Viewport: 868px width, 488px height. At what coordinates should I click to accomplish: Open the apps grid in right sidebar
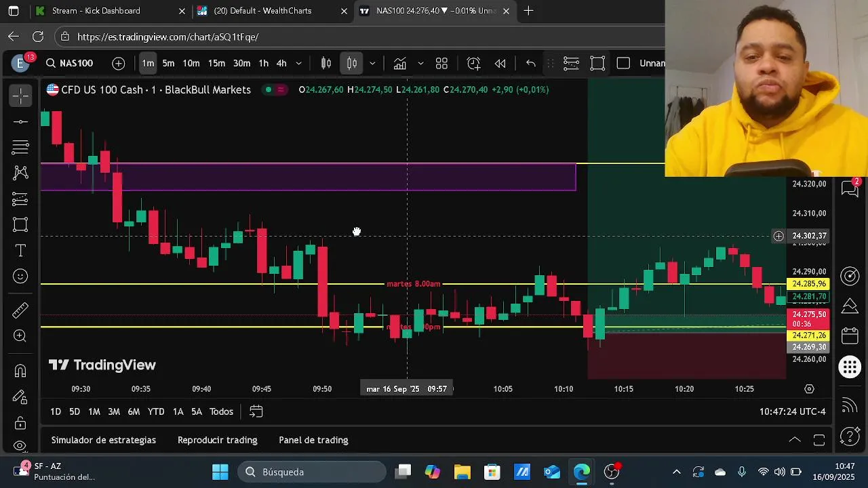click(x=850, y=367)
